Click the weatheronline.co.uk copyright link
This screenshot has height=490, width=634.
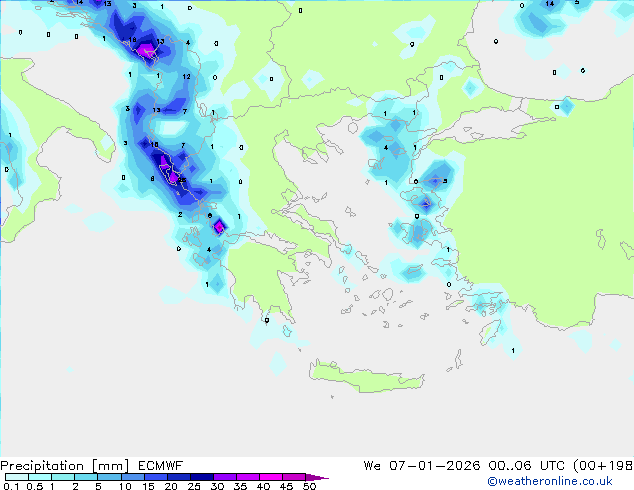550,481
